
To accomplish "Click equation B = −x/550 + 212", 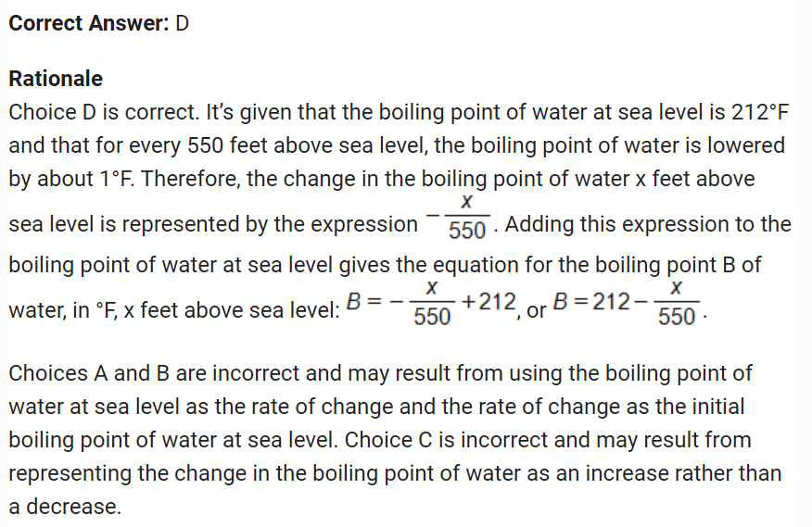I will [x=423, y=302].
